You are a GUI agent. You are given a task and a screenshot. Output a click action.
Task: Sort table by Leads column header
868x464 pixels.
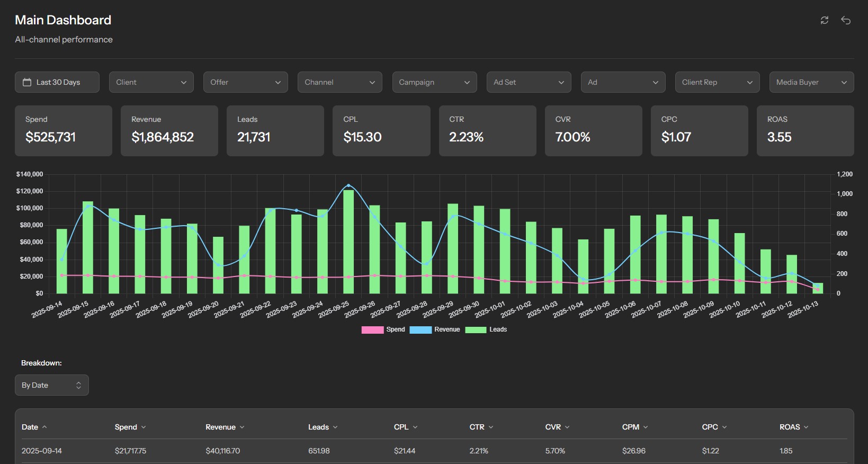point(323,427)
